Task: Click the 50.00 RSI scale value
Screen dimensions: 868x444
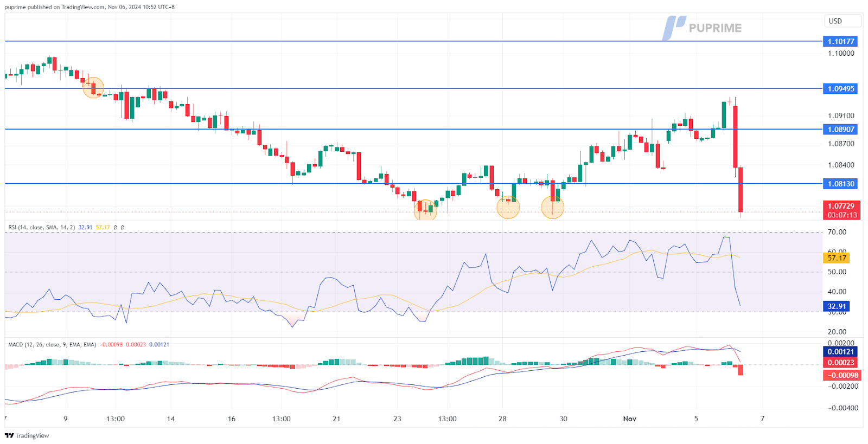Action: 837,272
